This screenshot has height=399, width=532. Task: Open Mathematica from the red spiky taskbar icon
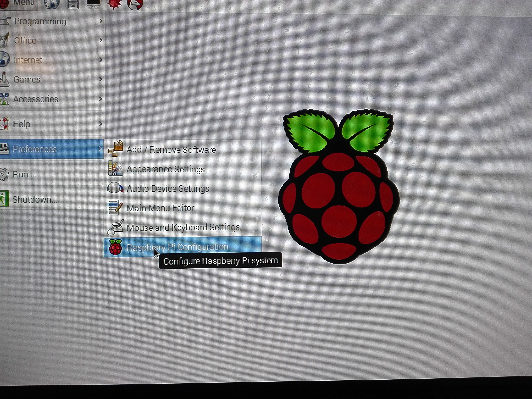(x=114, y=4)
